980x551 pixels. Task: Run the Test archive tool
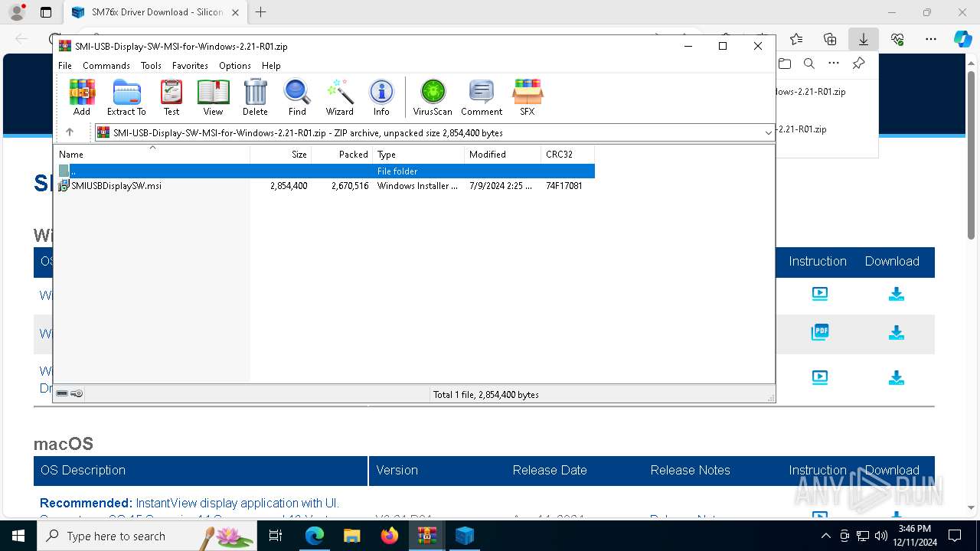(171, 97)
